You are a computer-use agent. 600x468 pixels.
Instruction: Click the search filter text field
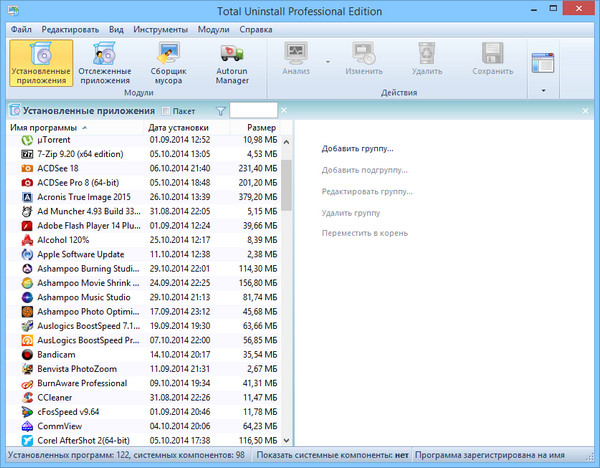[x=254, y=110]
